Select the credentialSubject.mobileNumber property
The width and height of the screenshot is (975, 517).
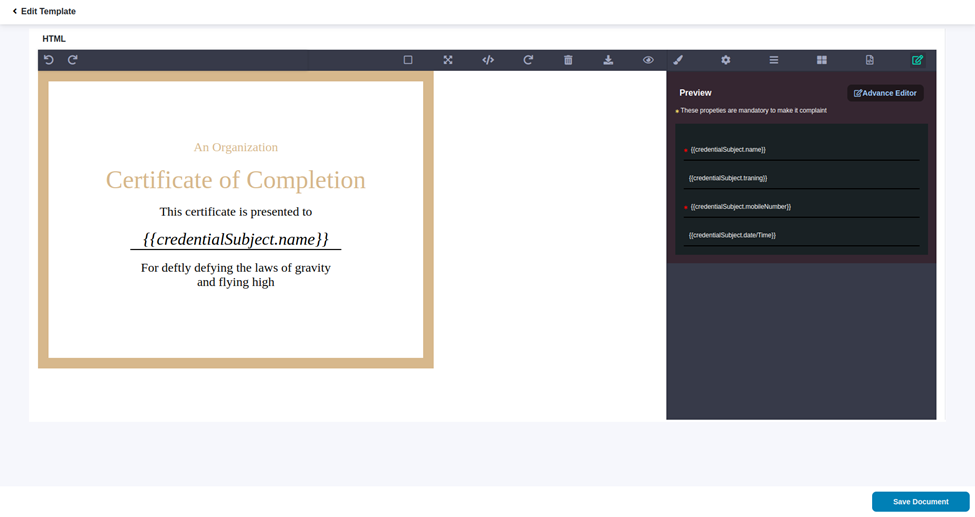[x=740, y=207]
